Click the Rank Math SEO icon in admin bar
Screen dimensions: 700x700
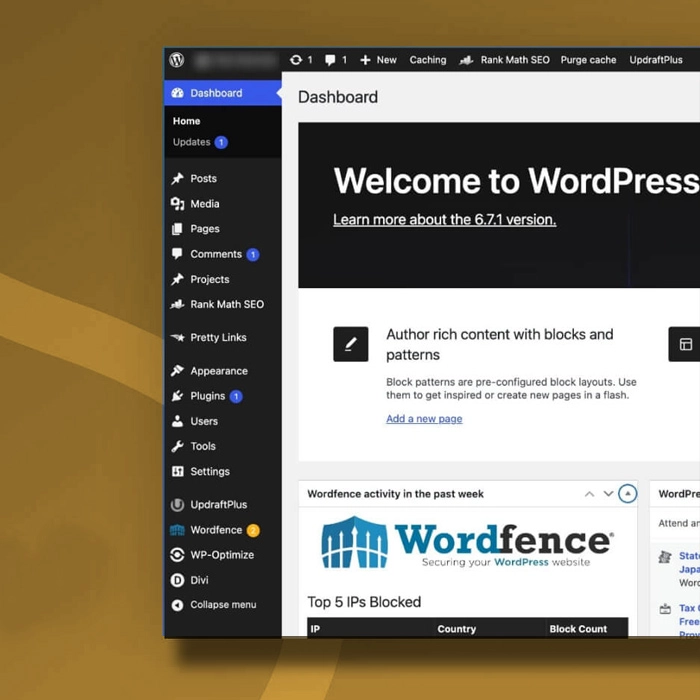pos(466,60)
